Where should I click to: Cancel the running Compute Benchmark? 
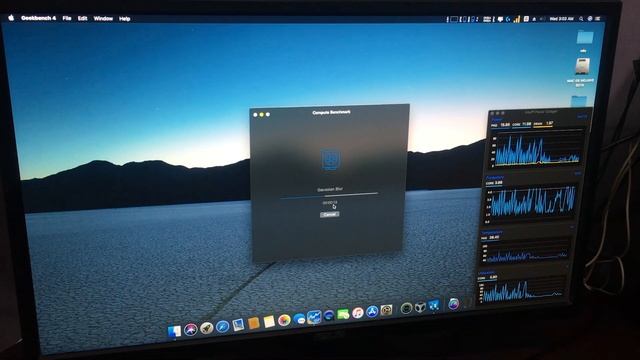pyautogui.click(x=329, y=214)
